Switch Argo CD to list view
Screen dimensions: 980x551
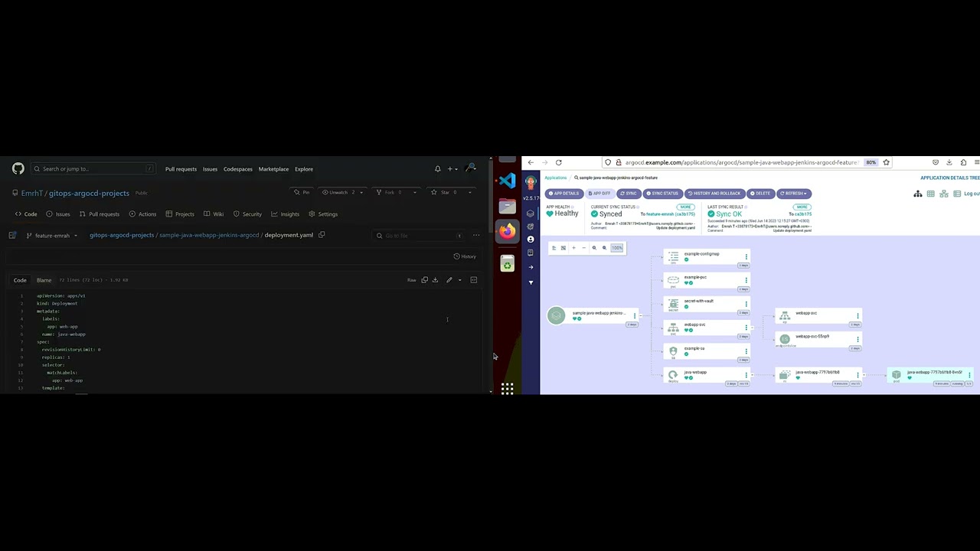tap(957, 194)
